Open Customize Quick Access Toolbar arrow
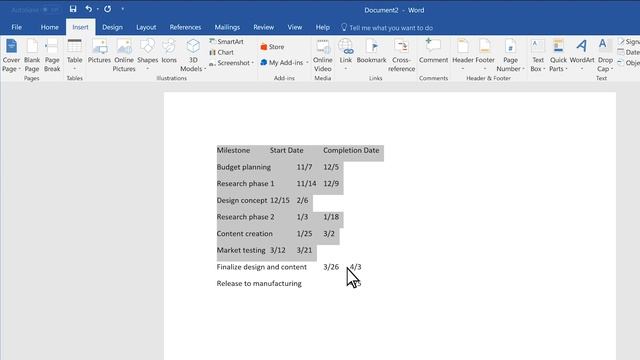This screenshot has height=360, width=640. (122, 9)
